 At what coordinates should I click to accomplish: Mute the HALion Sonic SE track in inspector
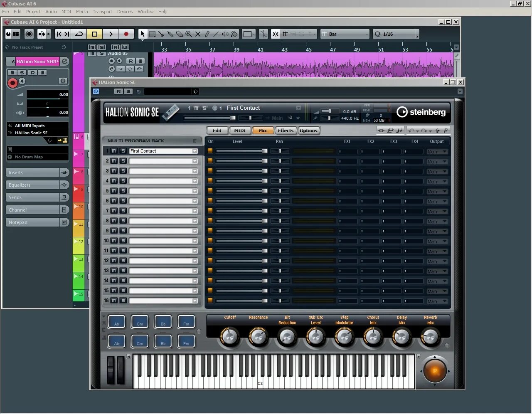pyautogui.click(x=12, y=72)
